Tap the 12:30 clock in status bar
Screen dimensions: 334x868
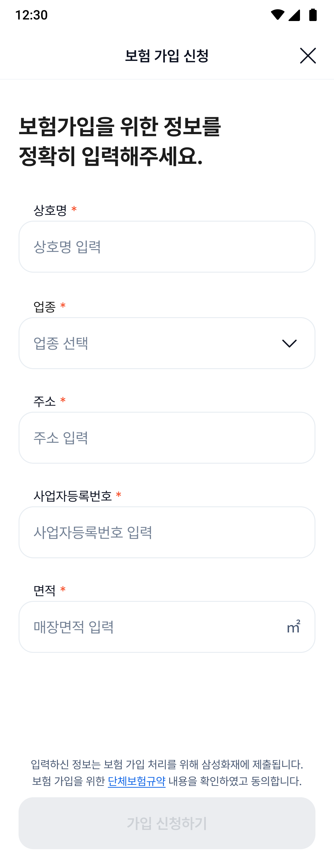pyautogui.click(x=31, y=15)
